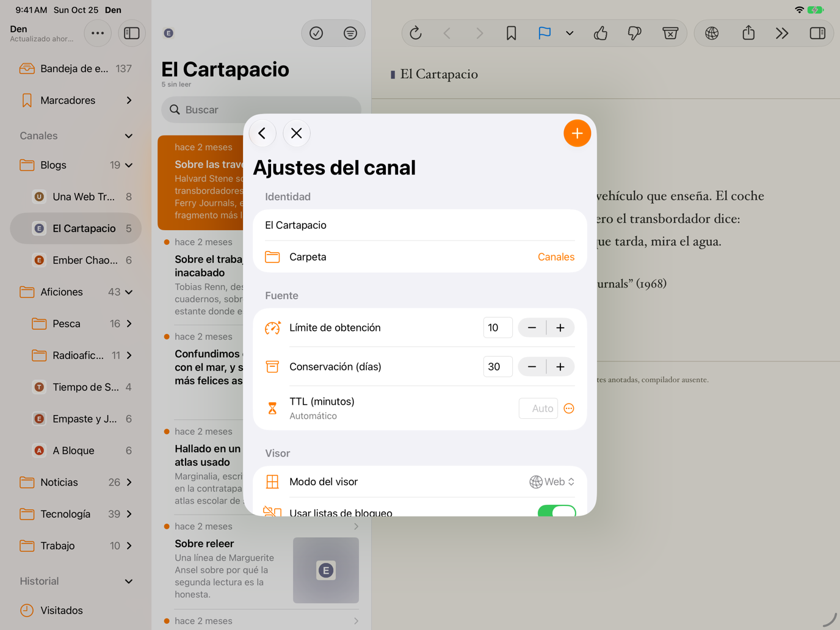This screenshot has width=840, height=630.
Task: Decrease the Límite de obtención value
Action: click(x=532, y=328)
